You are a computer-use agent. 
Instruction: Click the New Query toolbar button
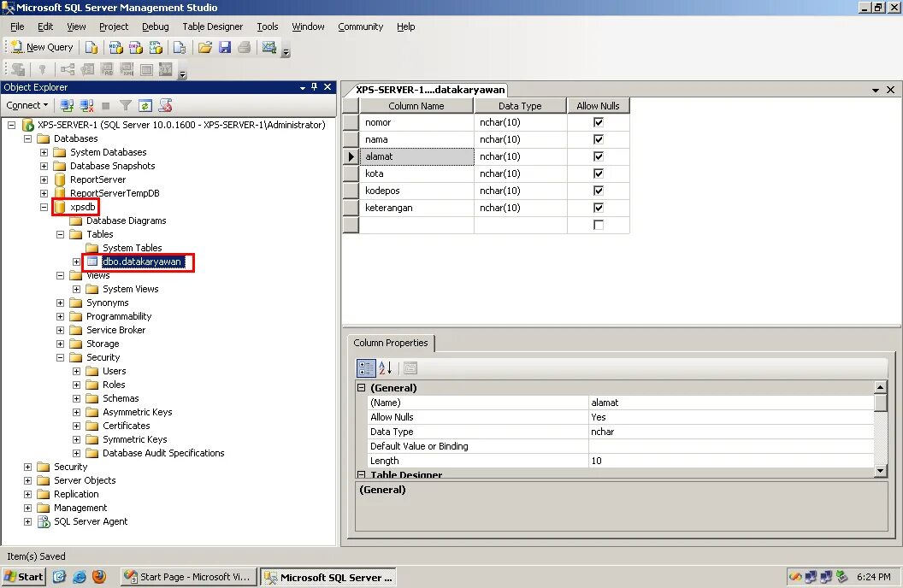(x=42, y=47)
